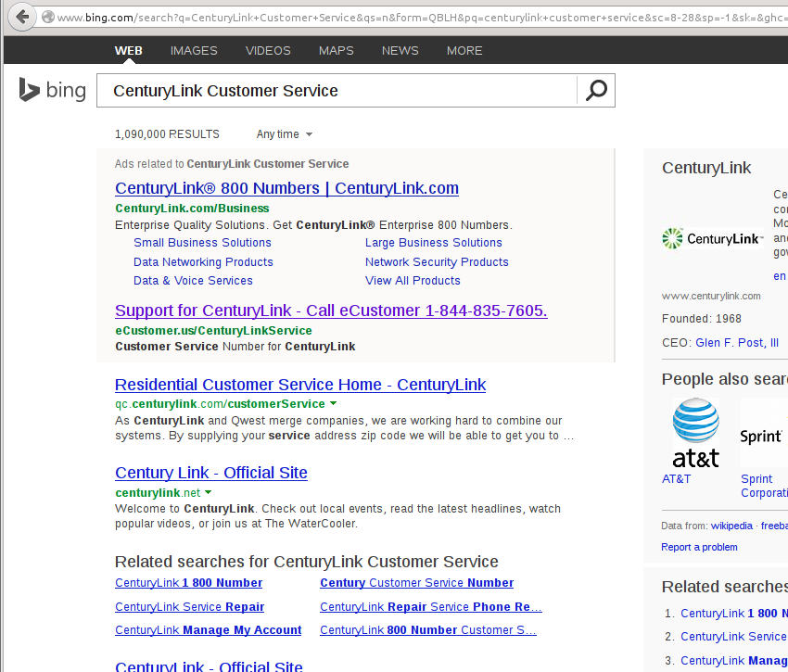Open the MORE menu
788x672 pixels.
(464, 51)
